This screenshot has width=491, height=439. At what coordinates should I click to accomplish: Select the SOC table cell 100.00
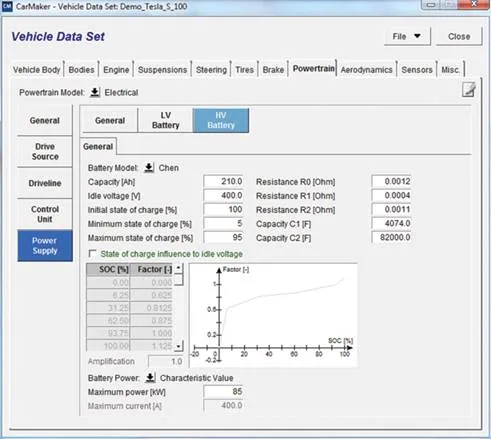click(x=108, y=346)
